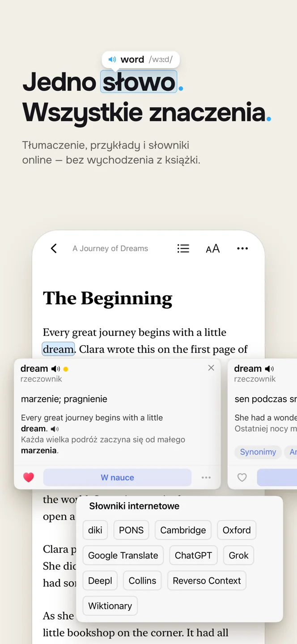
Task: Tap the Polish sentence Każda wielka podróż
Action: tap(103, 445)
